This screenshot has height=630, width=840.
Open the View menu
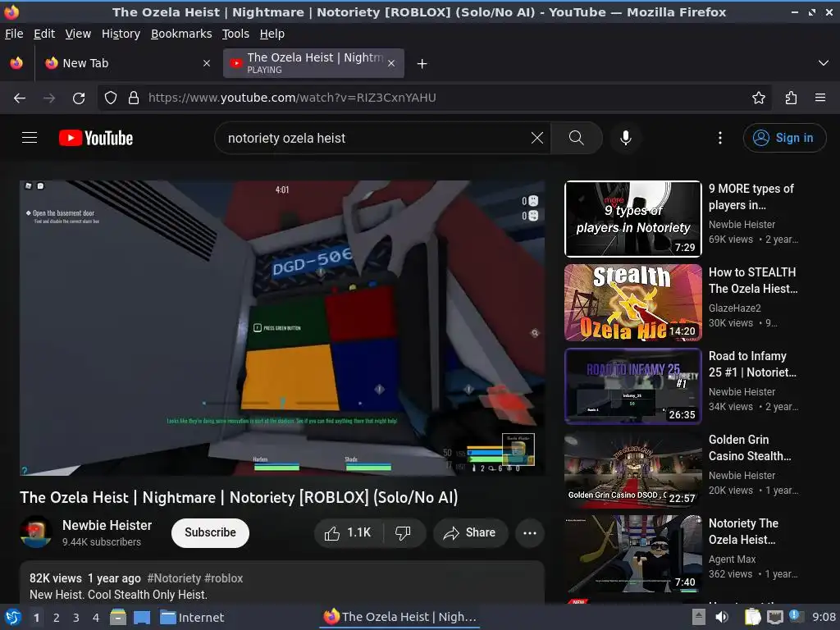[78, 34]
